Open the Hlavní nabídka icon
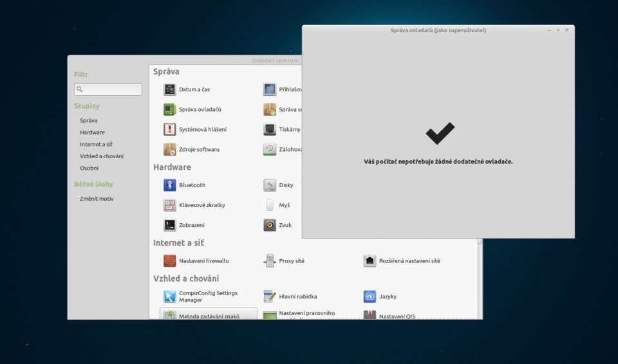This screenshot has height=364, width=618. 270,296
